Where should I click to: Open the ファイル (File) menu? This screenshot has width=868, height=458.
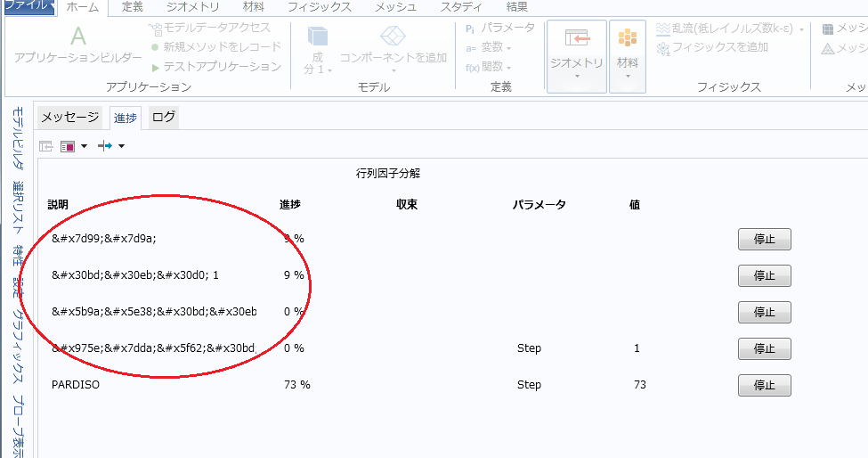click(26, 7)
